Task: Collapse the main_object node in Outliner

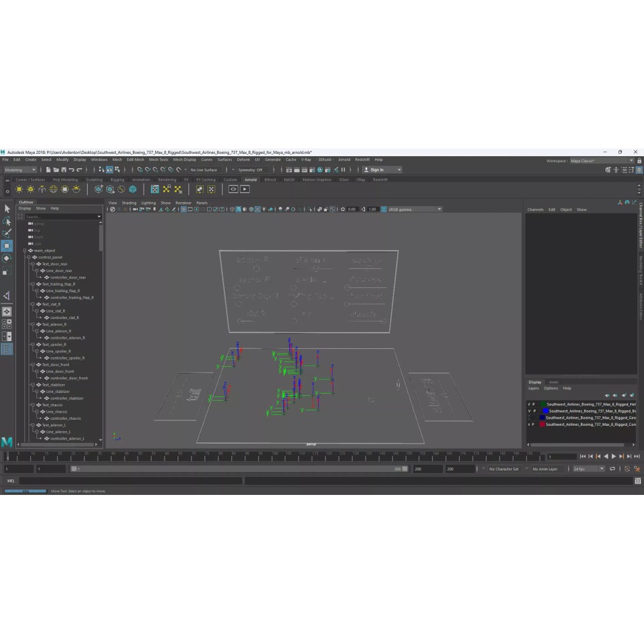Action: click(x=24, y=250)
